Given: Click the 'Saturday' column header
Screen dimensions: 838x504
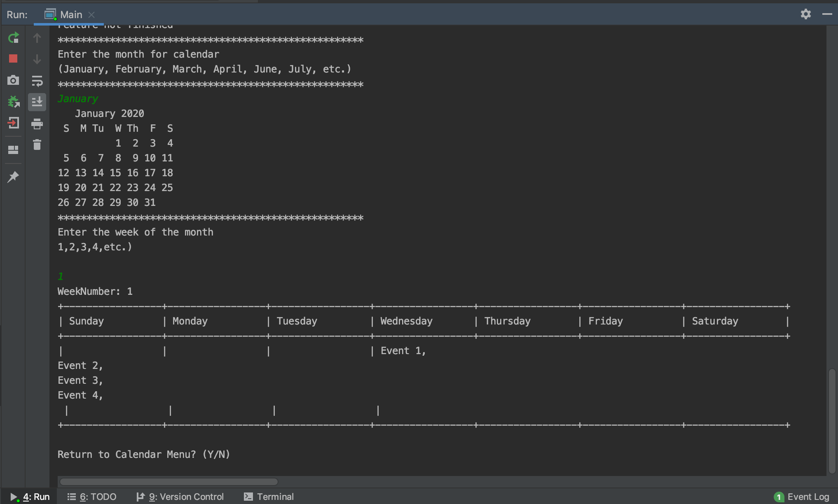Looking at the screenshot, I should pos(715,321).
